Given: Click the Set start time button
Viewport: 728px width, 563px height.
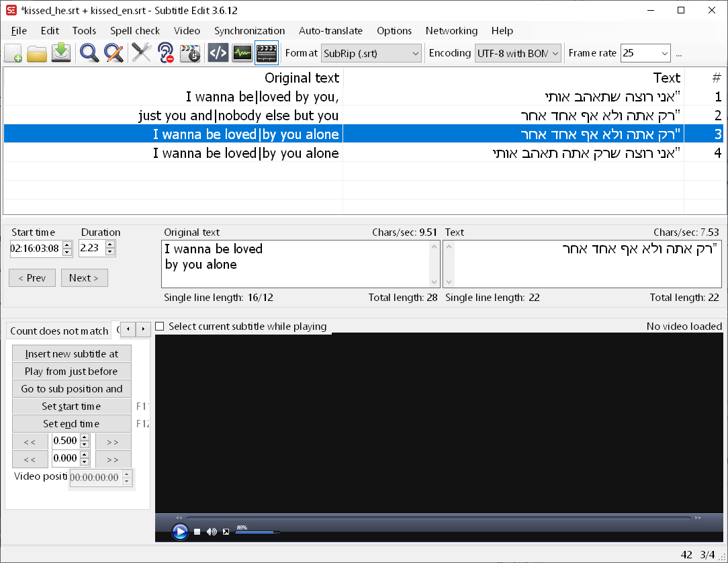Looking at the screenshot, I should [x=71, y=406].
